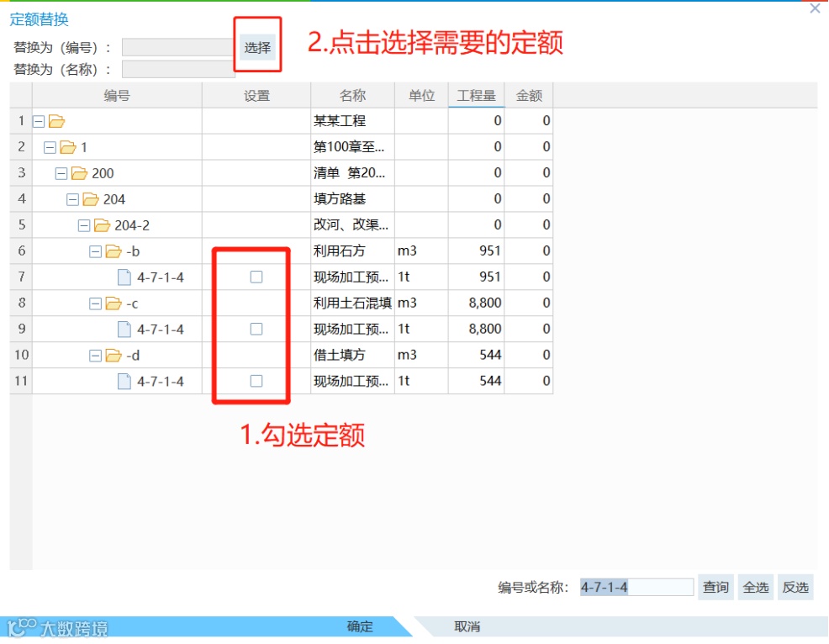
Task: Click the 工程量 column header
Action: pos(477,96)
